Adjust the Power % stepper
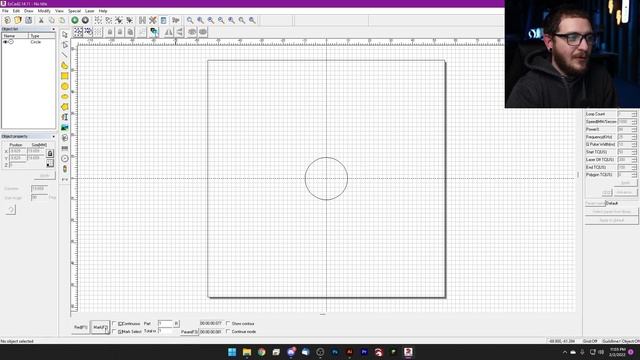Image resolution: width=640 pixels, height=360 pixels. pos(634,129)
